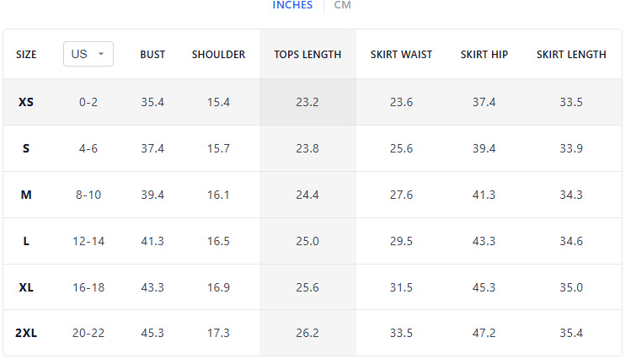
Task: Select the 2XL size row label
Action: [26, 333]
